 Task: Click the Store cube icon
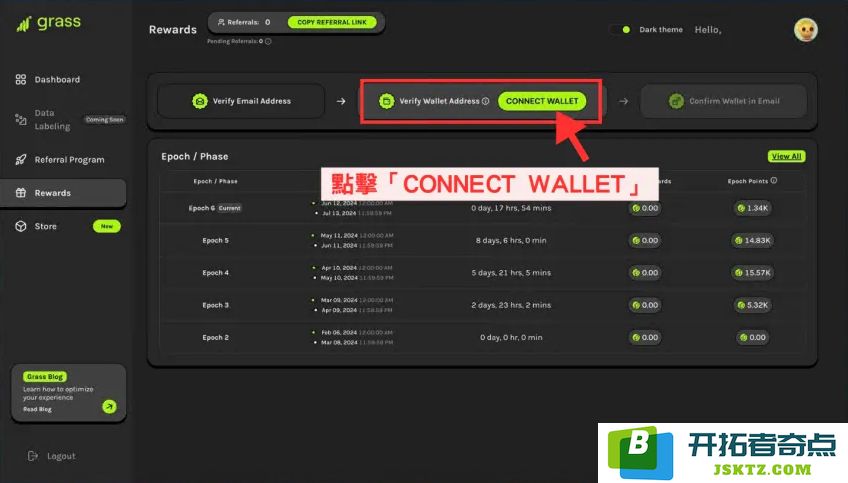coord(21,226)
